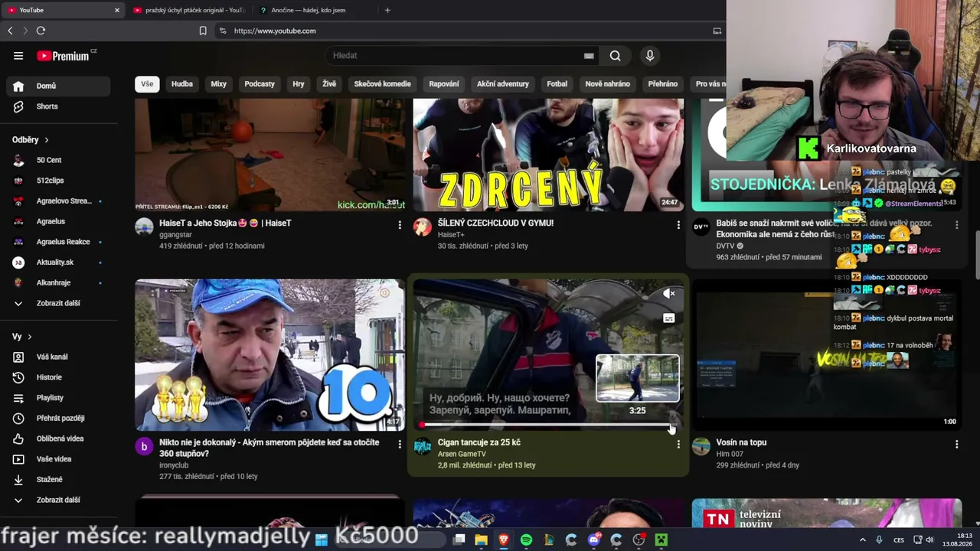Open video titled ŠÍLENÝ CZECHCLOUD V GYMU!

[495, 223]
